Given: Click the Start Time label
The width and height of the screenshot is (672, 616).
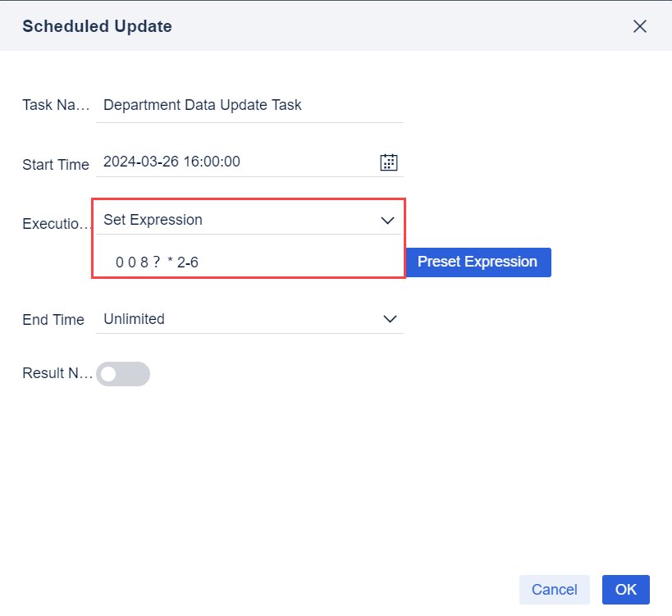Looking at the screenshot, I should click(55, 165).
